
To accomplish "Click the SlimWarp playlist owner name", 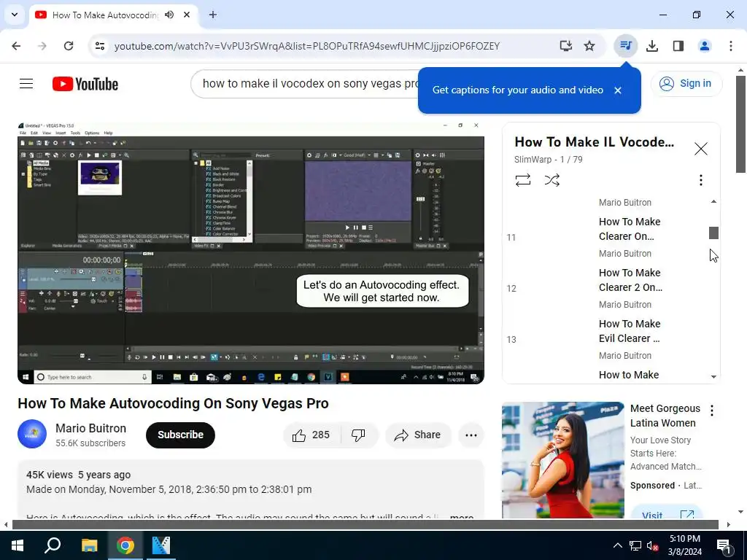I will point(533,160).
